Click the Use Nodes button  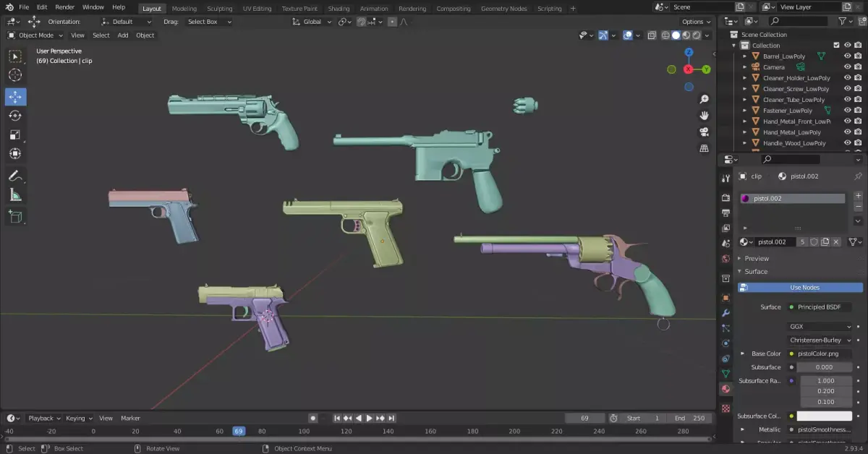[801, 288]
